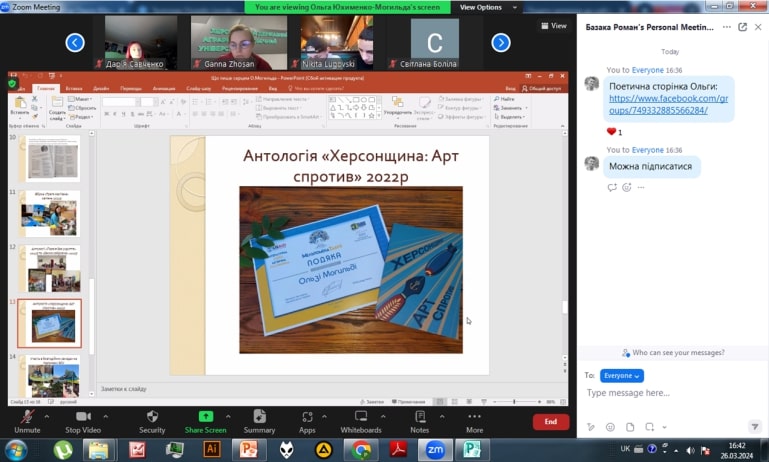769x462 pixels.
Task: Open the Windows Start button
Action: point(17,450)
